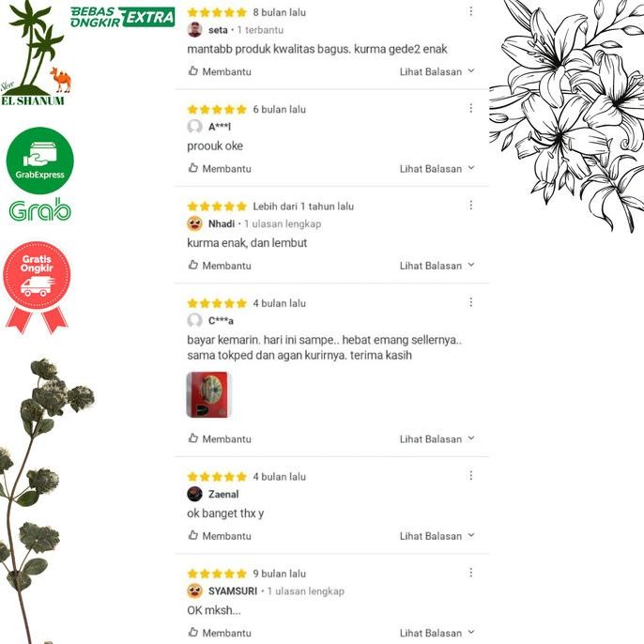Click seta's profile avatar
The width and height of the screenshot is (644, 644).
click(194, 30)
